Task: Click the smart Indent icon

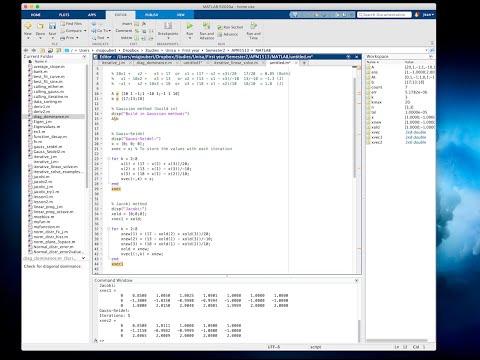Action: click(137, 38)
